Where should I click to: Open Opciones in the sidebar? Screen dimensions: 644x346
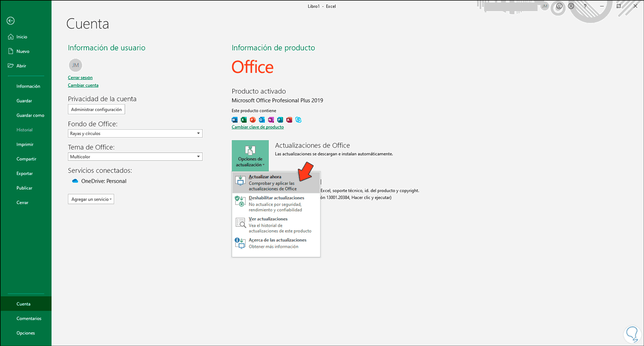(x=26, y=333)
